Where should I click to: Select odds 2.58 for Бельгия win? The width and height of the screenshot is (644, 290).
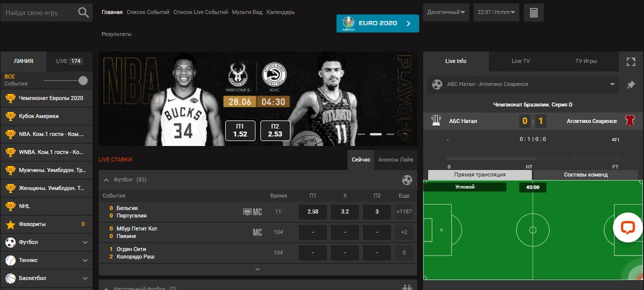[313, 212]
